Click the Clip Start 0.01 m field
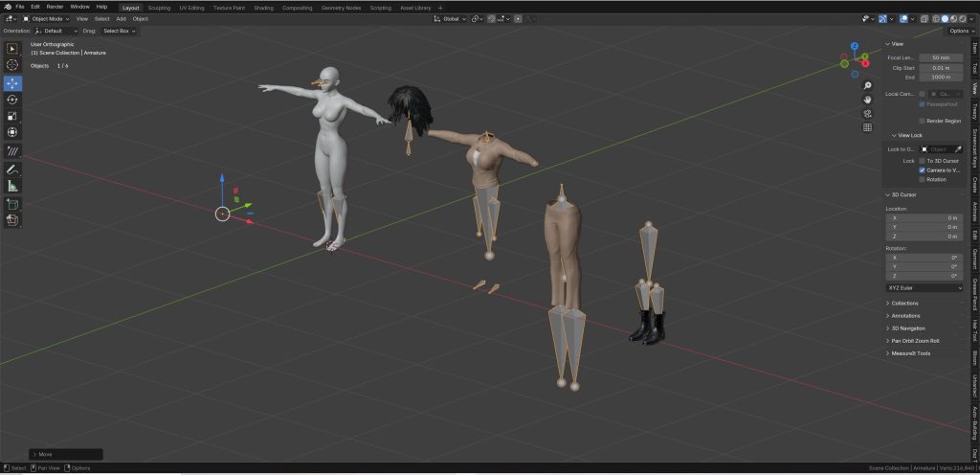The height and width of the screenshot is (475, 980). [x=941, y=67]
